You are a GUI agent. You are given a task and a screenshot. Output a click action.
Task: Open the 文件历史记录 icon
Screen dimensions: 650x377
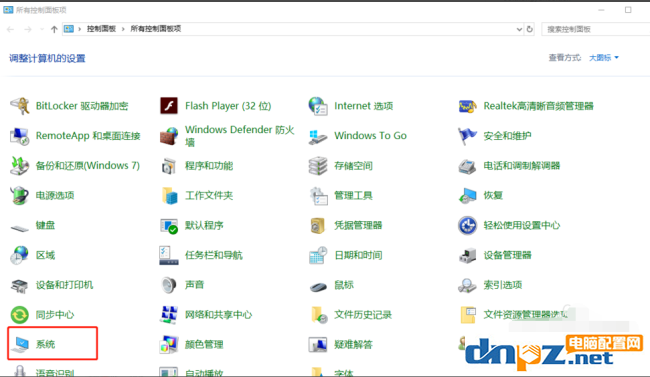[319, 315]
